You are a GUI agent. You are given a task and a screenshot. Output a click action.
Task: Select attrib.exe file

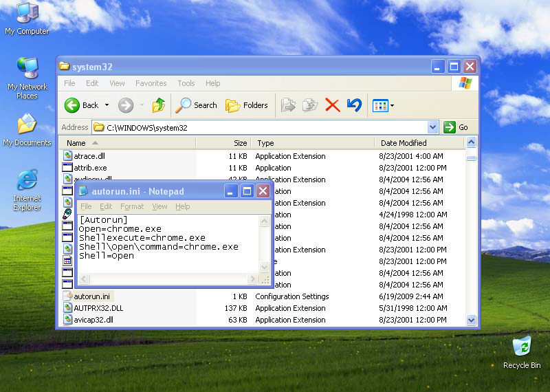[90, 168]
